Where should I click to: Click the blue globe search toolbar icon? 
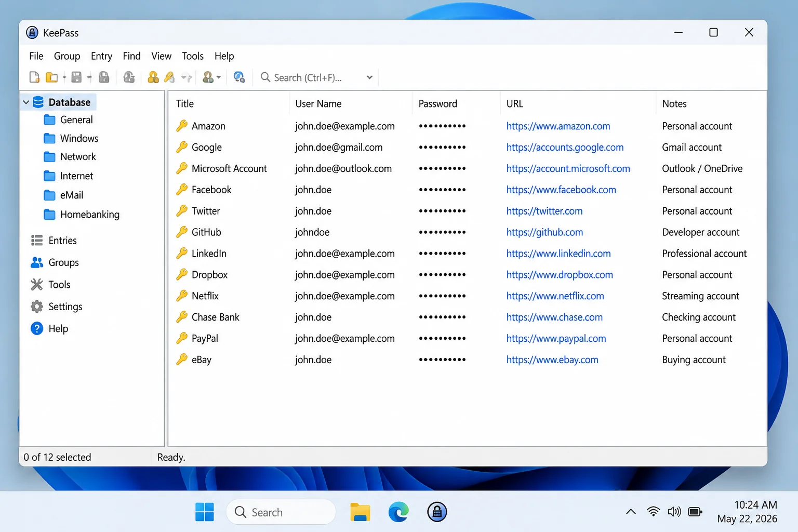pos(239,77)
